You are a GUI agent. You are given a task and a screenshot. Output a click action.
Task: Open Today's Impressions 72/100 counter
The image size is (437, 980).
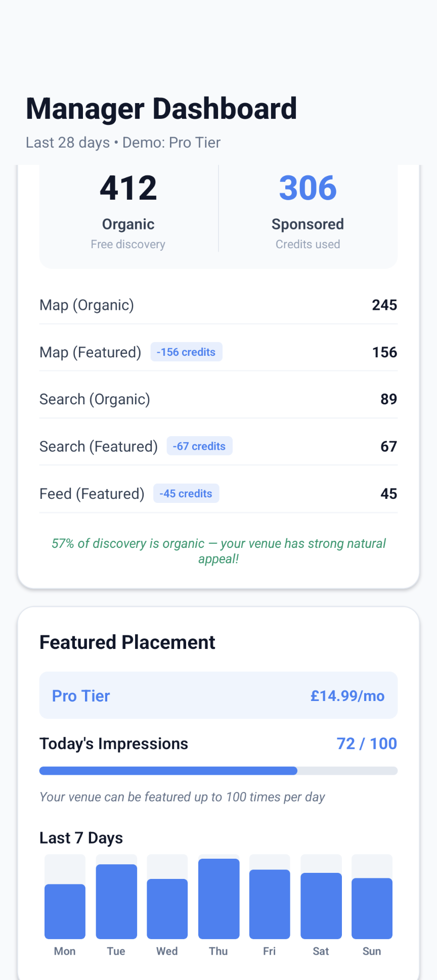click(366, 743)
